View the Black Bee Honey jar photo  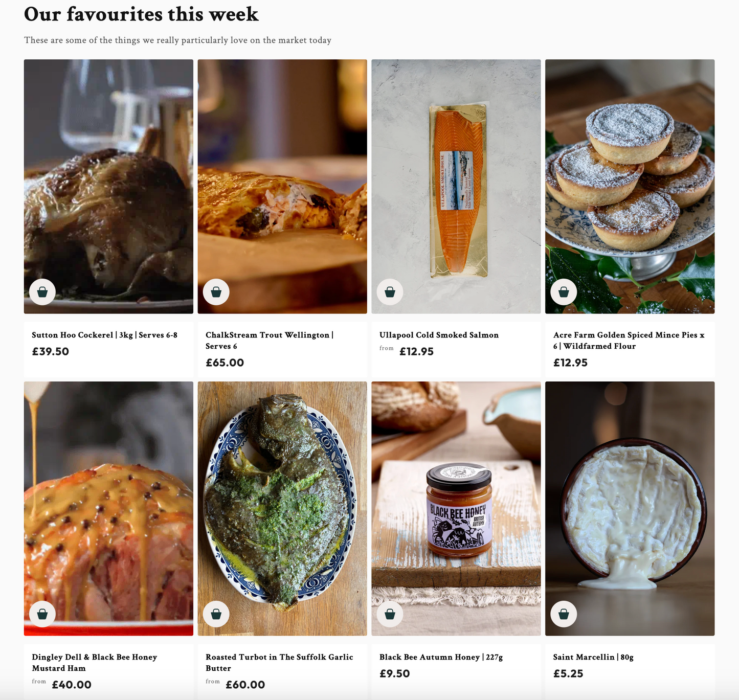pyautogui.click(x=456, y=509)
